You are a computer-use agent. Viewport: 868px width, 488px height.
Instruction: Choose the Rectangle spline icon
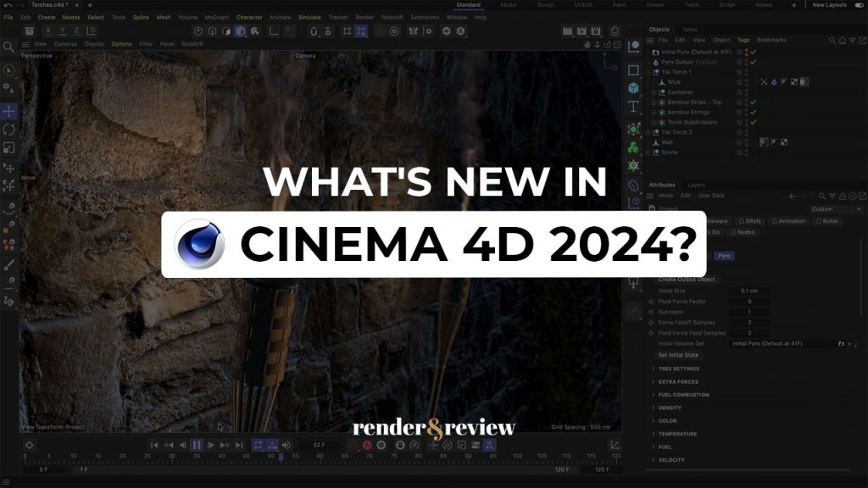pyautogui.click(x=634, y=70)
